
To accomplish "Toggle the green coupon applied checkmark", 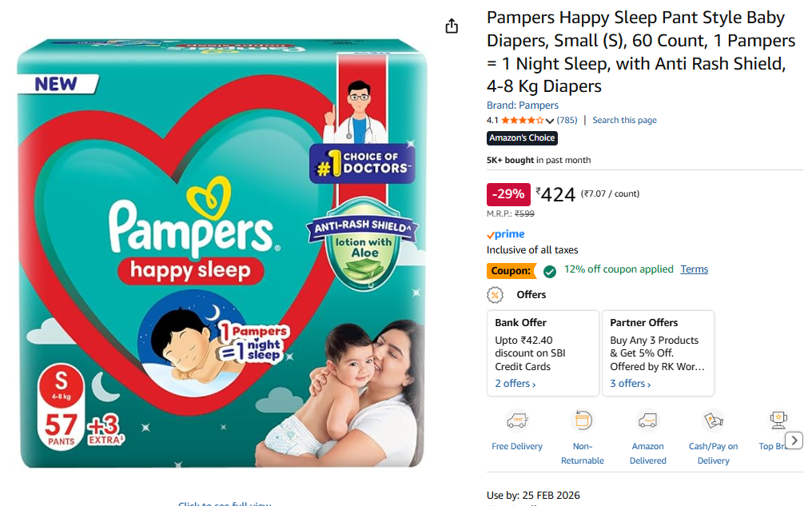I will 549,271.
